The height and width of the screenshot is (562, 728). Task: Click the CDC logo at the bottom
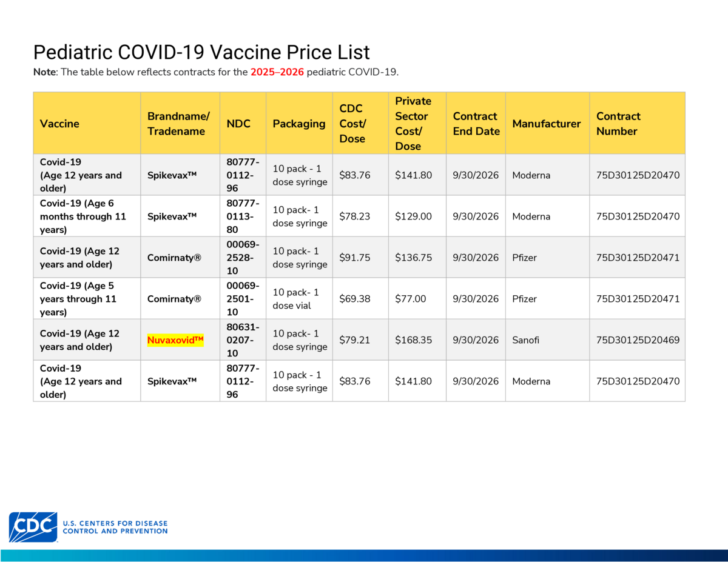tap(88, 526)
